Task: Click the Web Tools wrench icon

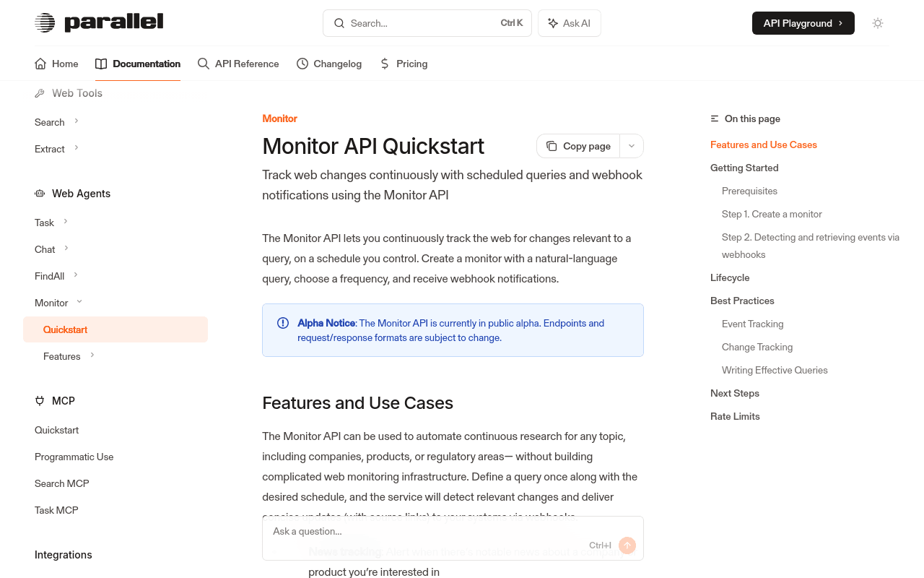Action: point(40,93)
